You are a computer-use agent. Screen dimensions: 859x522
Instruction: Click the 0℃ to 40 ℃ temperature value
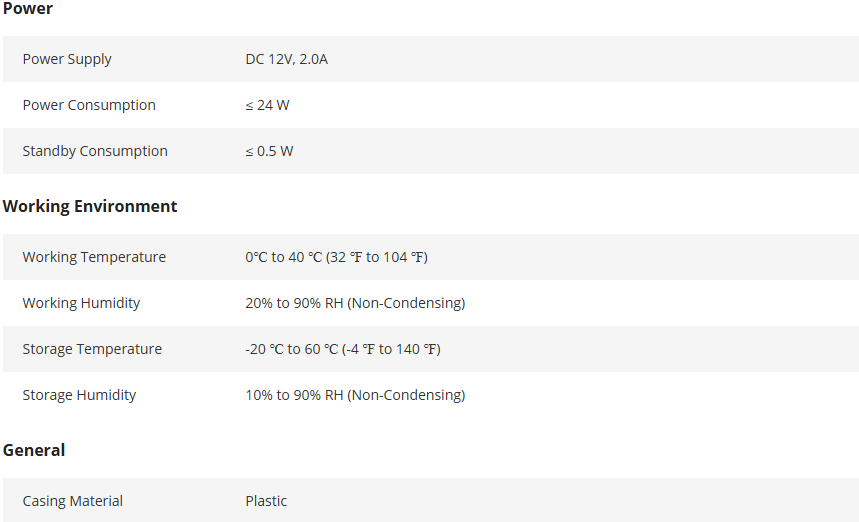(336, 257)
